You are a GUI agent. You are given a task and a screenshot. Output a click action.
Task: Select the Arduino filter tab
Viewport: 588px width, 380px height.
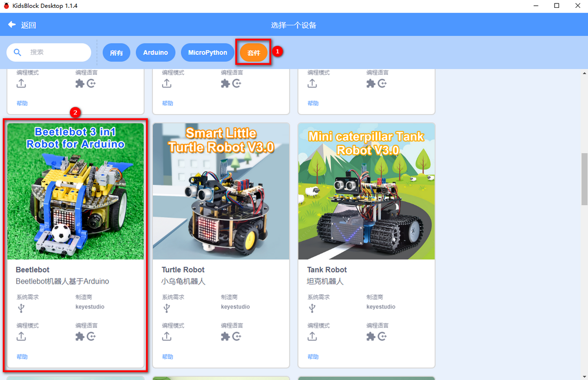pos(155,52)
